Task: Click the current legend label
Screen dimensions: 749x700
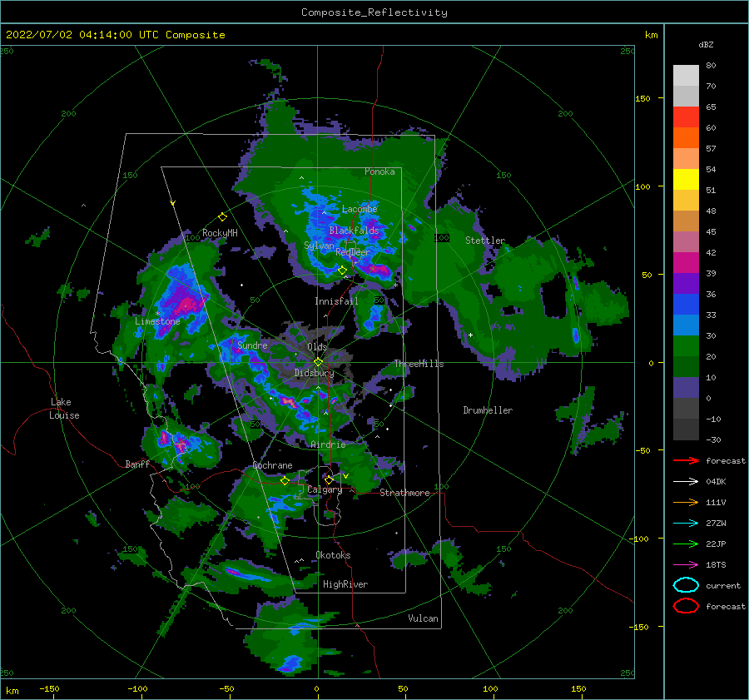Action: tap(723, 585)
